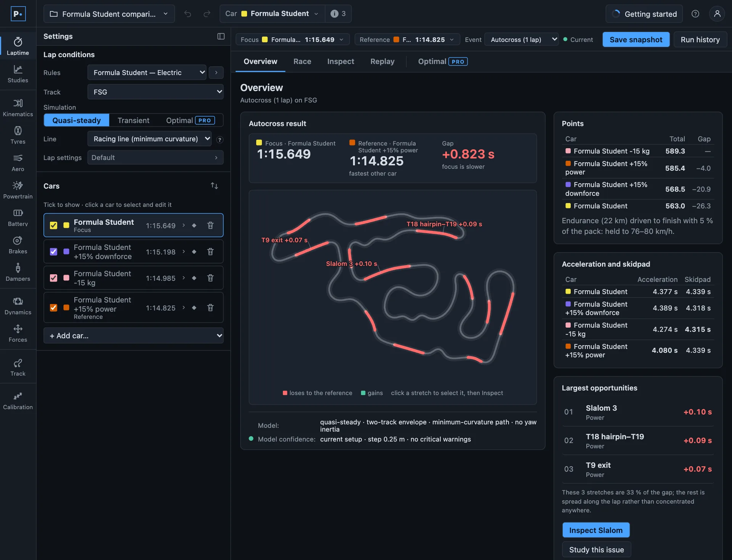The height and width of the screenshot is (560, 732).
Task: Untick the Formula Student focus car checkbox
Action: 53,225
